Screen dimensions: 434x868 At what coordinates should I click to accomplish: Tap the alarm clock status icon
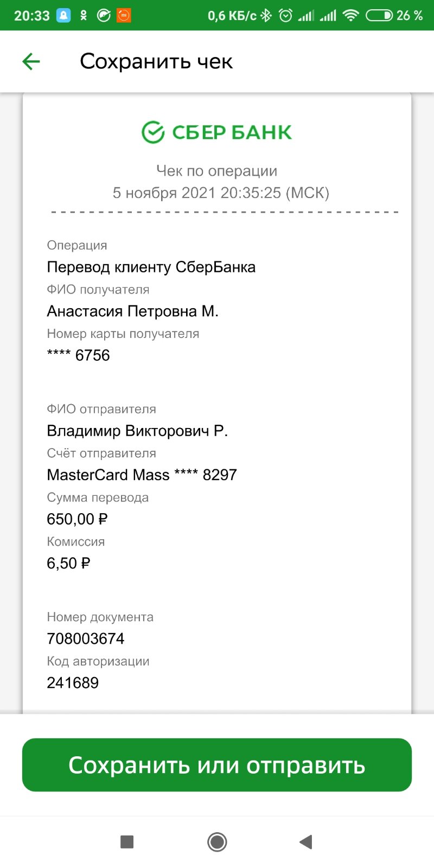pos(285,16)
